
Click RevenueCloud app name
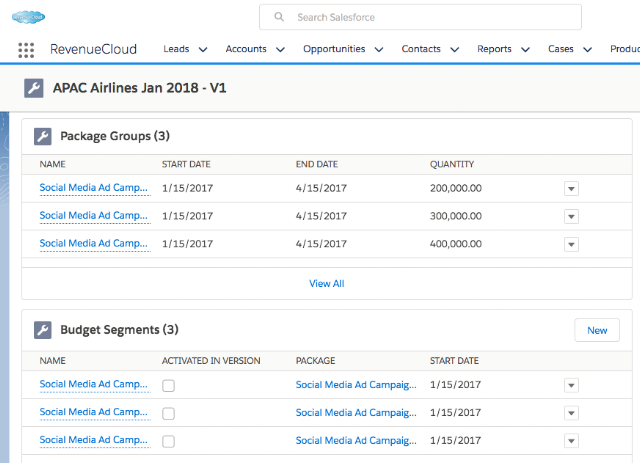click(93, 49)
